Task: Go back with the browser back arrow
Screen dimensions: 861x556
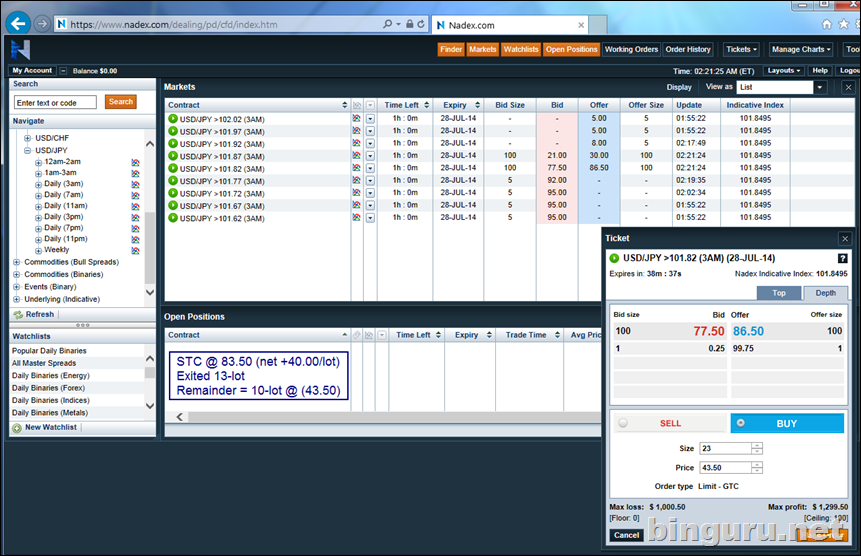Action: [x=18, y=24]
